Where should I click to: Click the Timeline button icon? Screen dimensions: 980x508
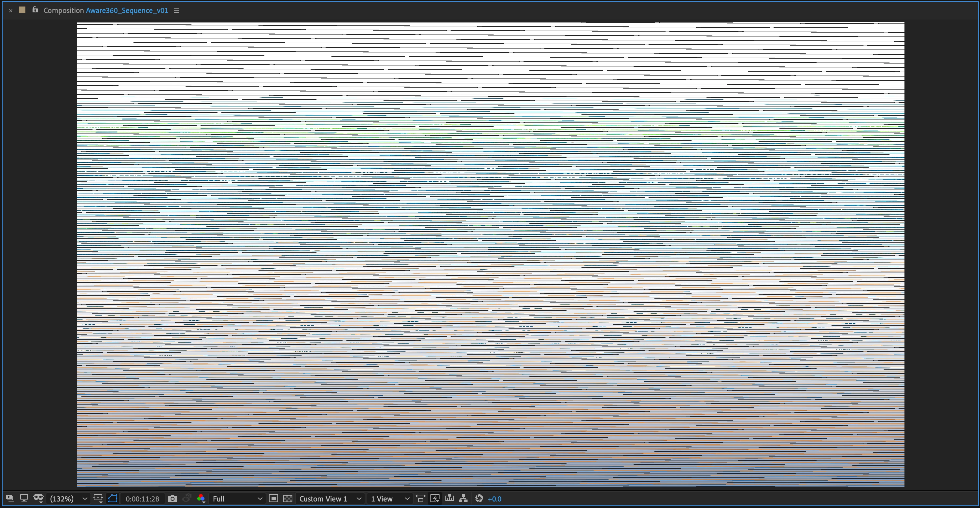[x=449, y=499]
